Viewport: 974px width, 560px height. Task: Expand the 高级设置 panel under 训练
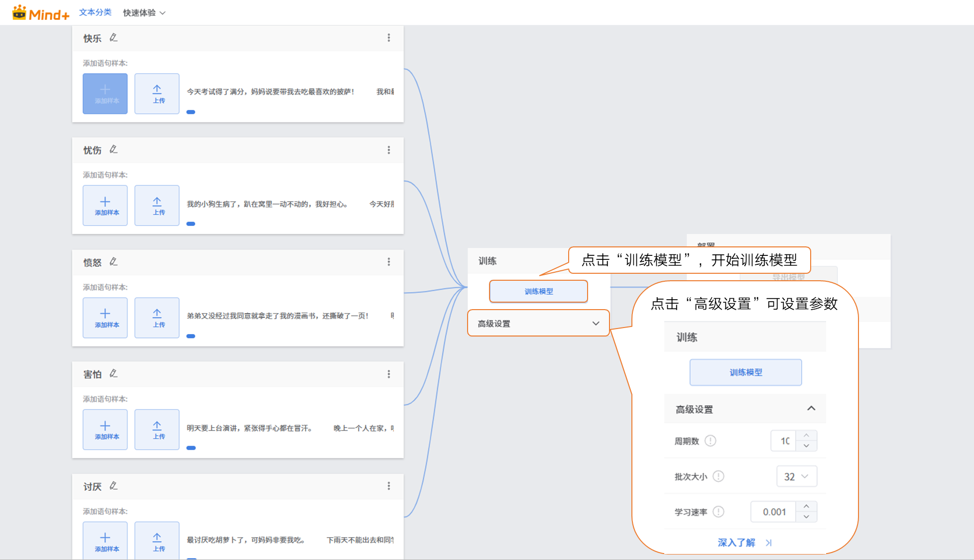click(x=538, y=324)
